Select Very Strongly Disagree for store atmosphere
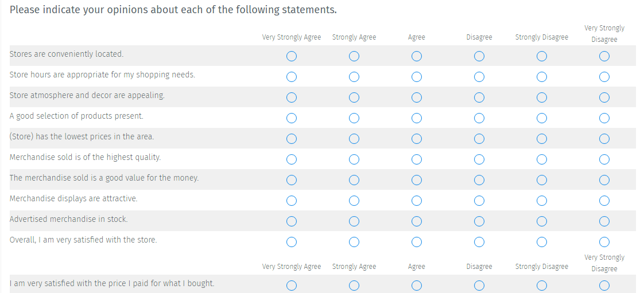 click(604, 97)
